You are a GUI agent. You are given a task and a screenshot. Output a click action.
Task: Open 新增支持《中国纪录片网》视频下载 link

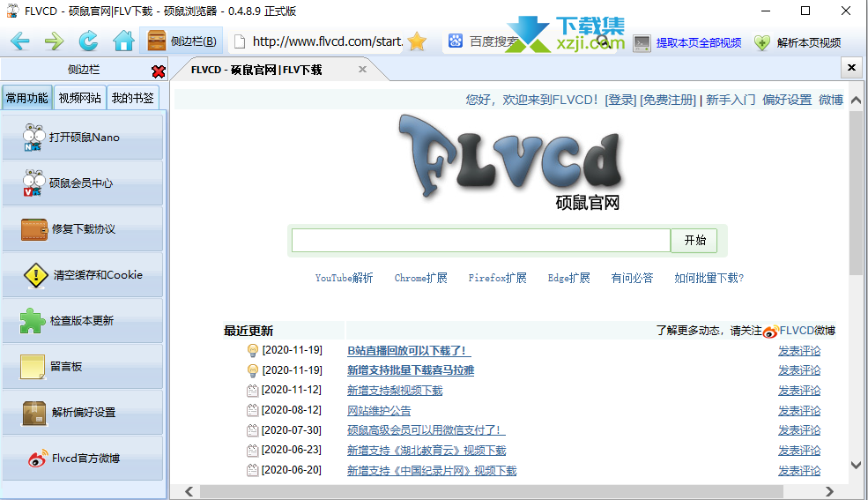pos(432,470)
